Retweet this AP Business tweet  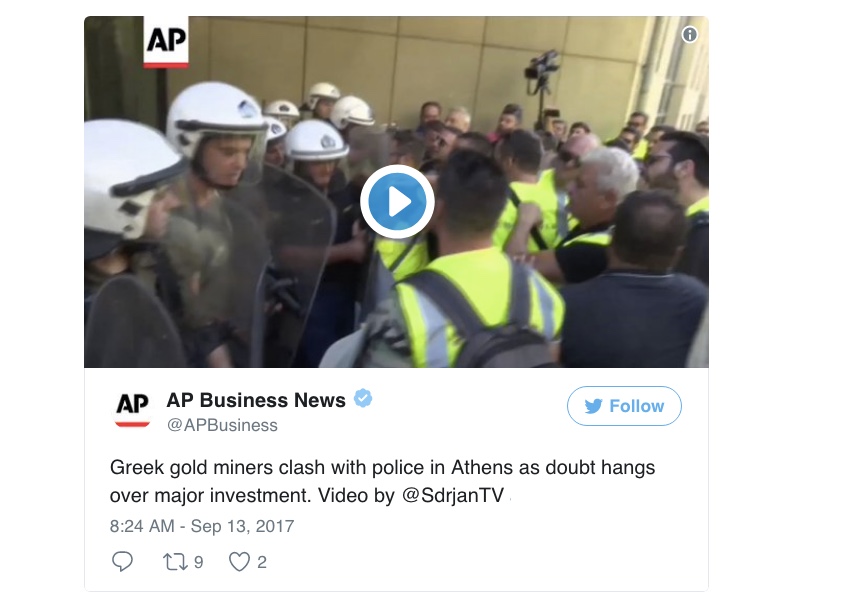point(175,562)
